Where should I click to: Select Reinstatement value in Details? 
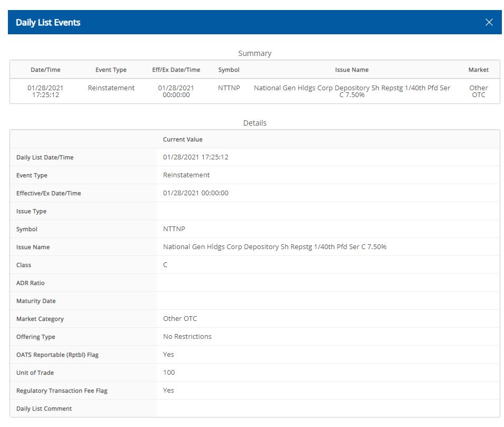pyautogui.click(x=186, y=175)
